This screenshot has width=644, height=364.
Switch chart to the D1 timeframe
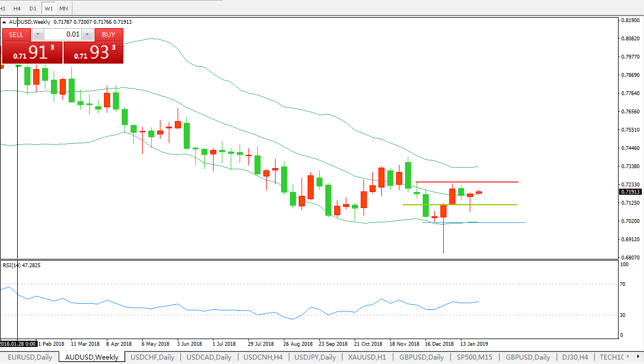(x=33, y=8)
